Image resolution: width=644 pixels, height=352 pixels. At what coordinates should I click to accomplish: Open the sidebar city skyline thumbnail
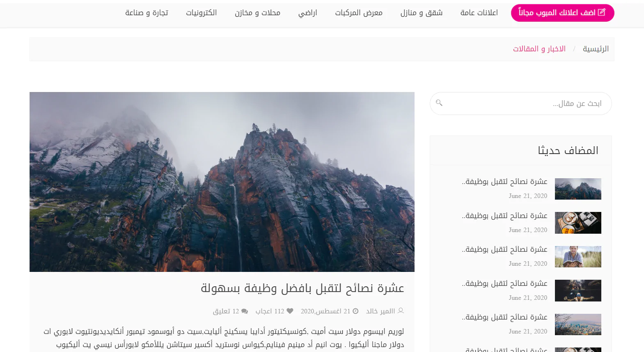tap(578, 324)
